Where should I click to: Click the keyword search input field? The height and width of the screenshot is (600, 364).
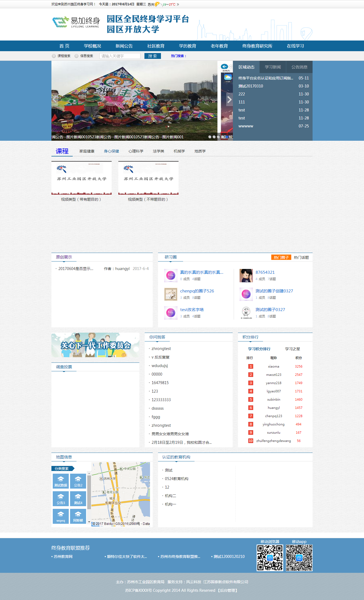[120, 56]
